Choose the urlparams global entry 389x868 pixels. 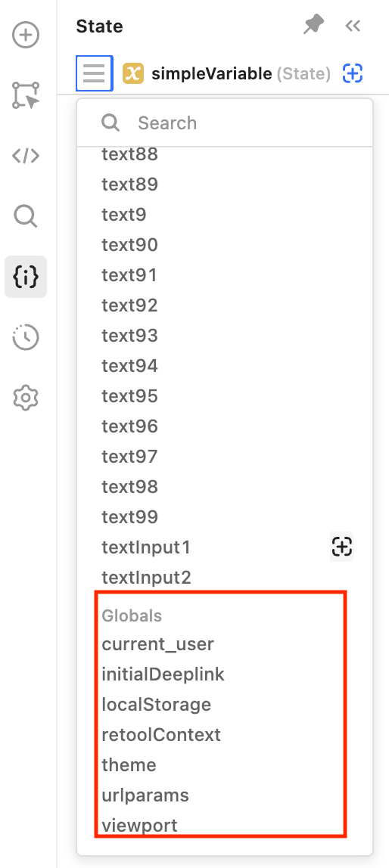[x=145, y=795]
